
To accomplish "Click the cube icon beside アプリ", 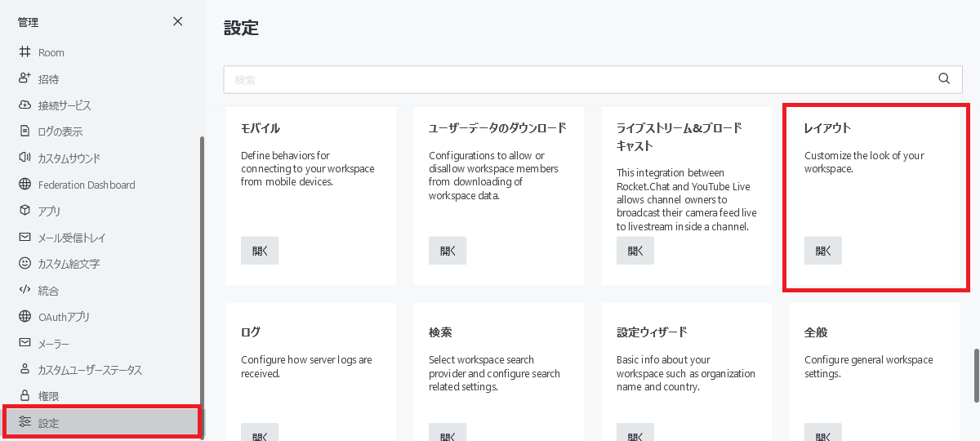I will (x=24, y=211).
